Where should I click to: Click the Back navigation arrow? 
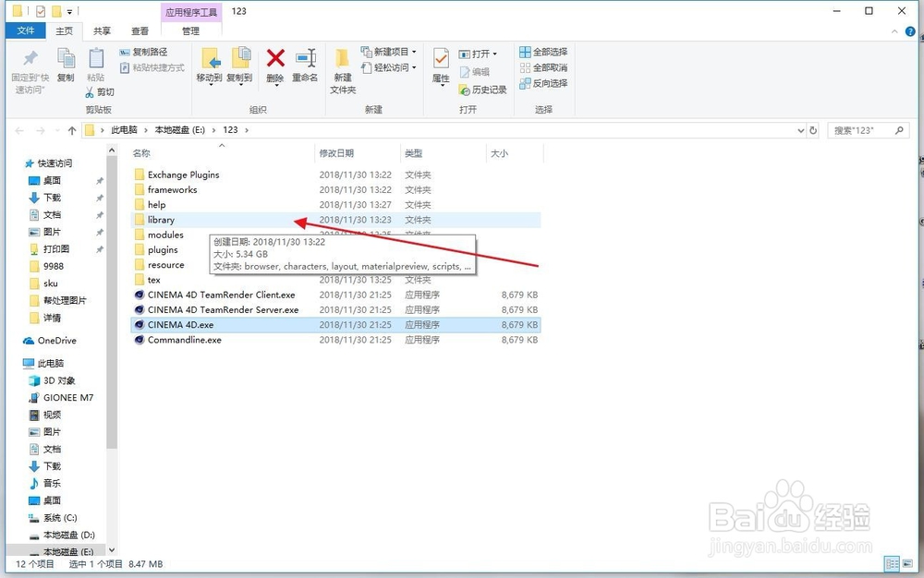pos(19,131)
